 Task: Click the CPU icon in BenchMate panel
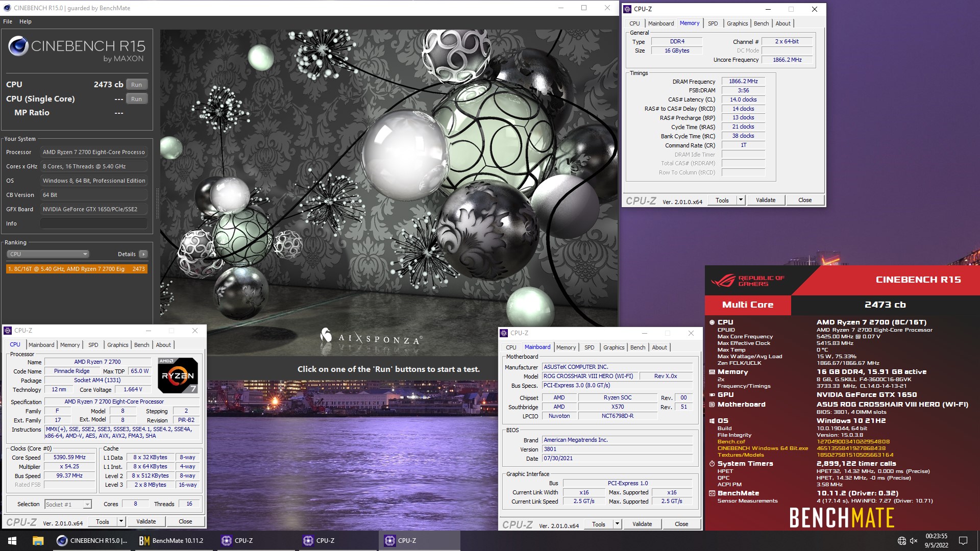712,322
